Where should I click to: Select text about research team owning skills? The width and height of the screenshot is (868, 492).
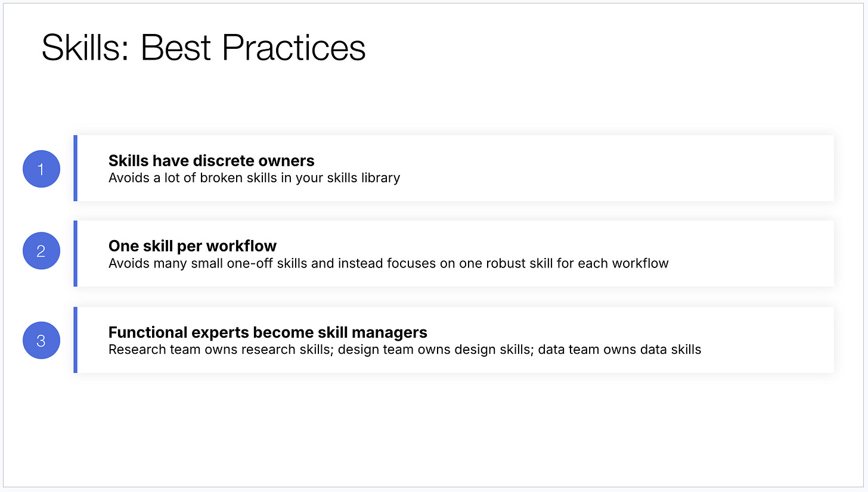coord(405,349)
